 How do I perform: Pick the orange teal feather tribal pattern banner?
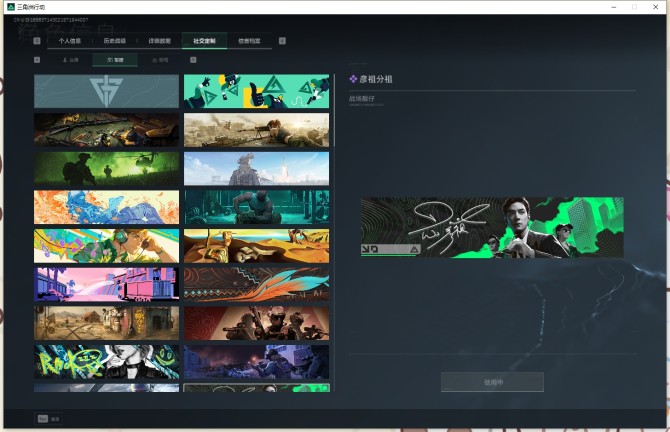(x=256, y=285)
